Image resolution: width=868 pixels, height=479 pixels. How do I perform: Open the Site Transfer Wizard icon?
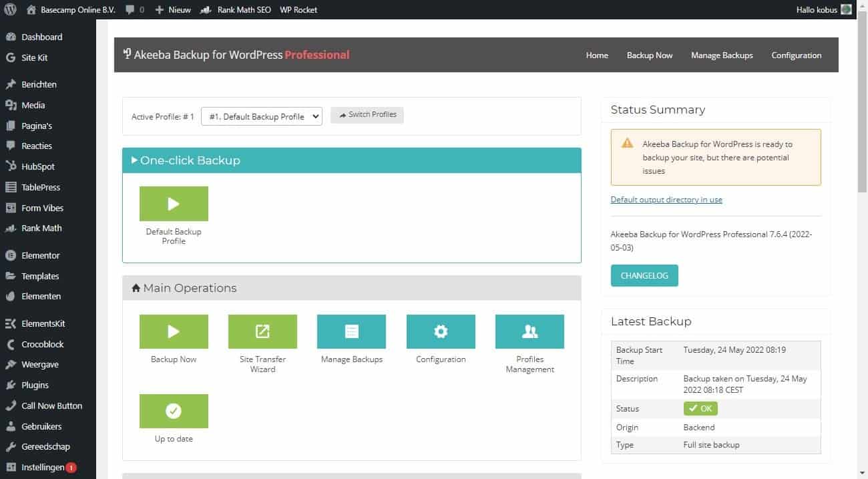tap(262, 331)
